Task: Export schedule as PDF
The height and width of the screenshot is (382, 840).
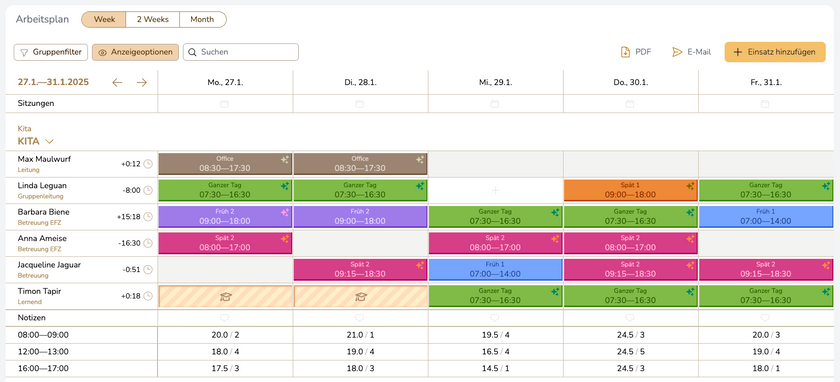Action: click(x=636, y=52)
